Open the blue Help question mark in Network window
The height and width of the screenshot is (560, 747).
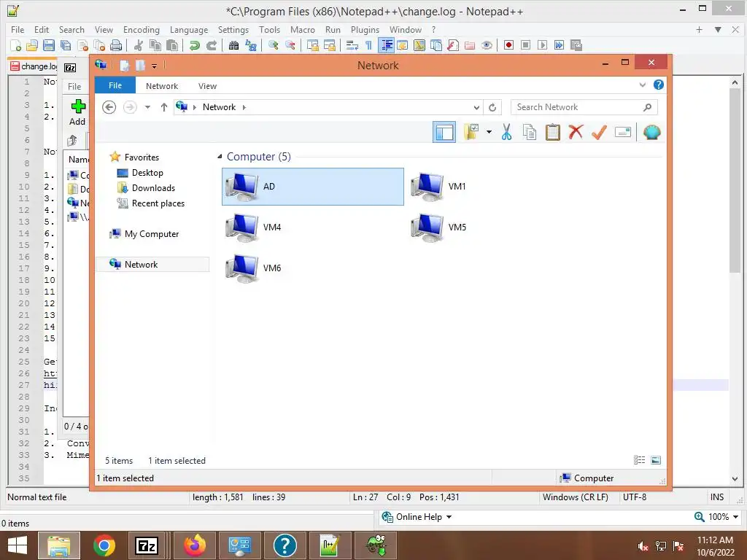pos(659,85)
